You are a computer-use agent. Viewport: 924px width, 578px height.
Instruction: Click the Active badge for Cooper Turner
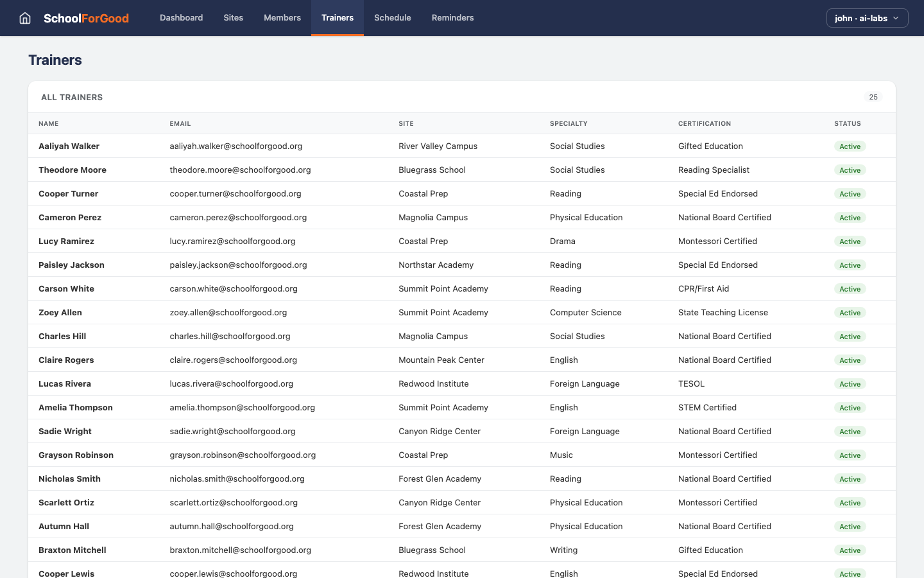pos(850,193)
